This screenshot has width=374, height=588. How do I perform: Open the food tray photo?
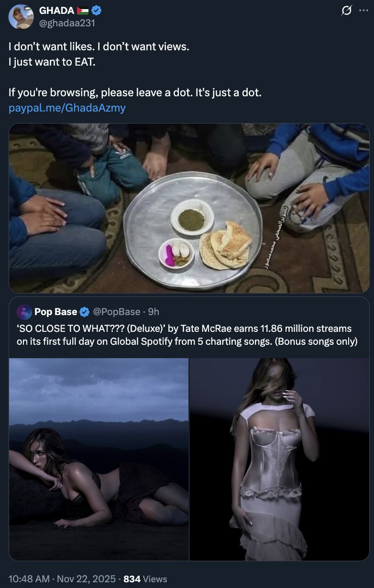pyautogui.click(x=189, y=208)
